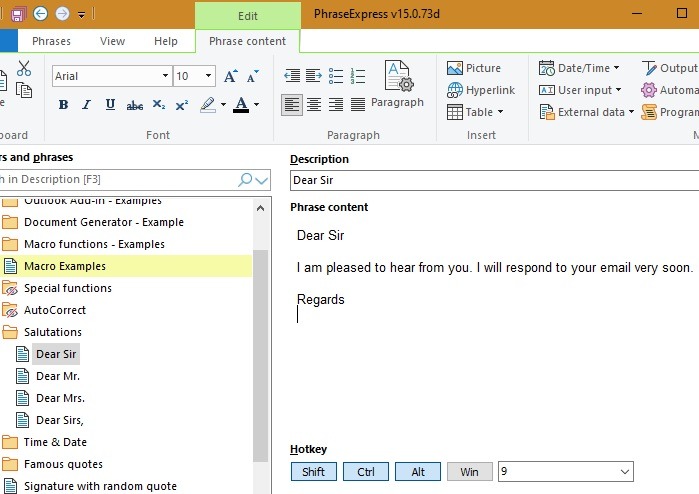Toggle the Shift hotkey modifier
Viewport: 699px width, 494px height.
click(x=313, y=472)
